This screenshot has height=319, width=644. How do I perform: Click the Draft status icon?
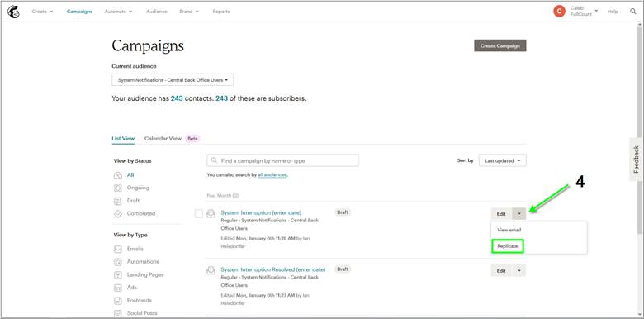click(x=118, y=201)
